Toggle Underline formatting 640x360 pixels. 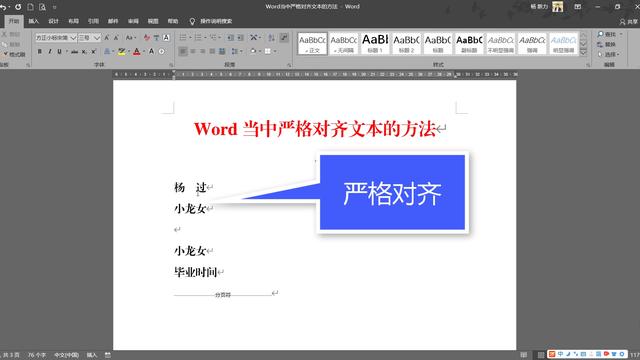pyautogui.click(x=60, y=51)
